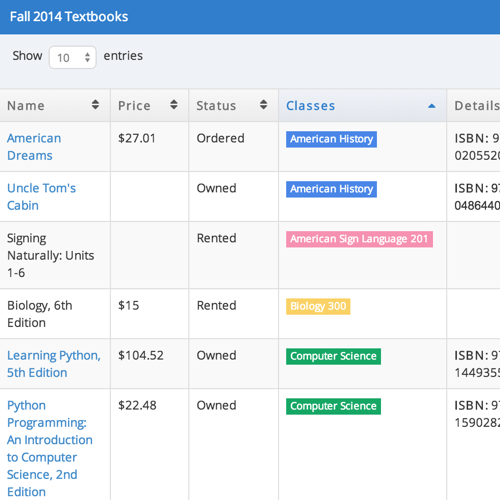Select the Details column header
500x500 pixels.
(x=473, y=106)
